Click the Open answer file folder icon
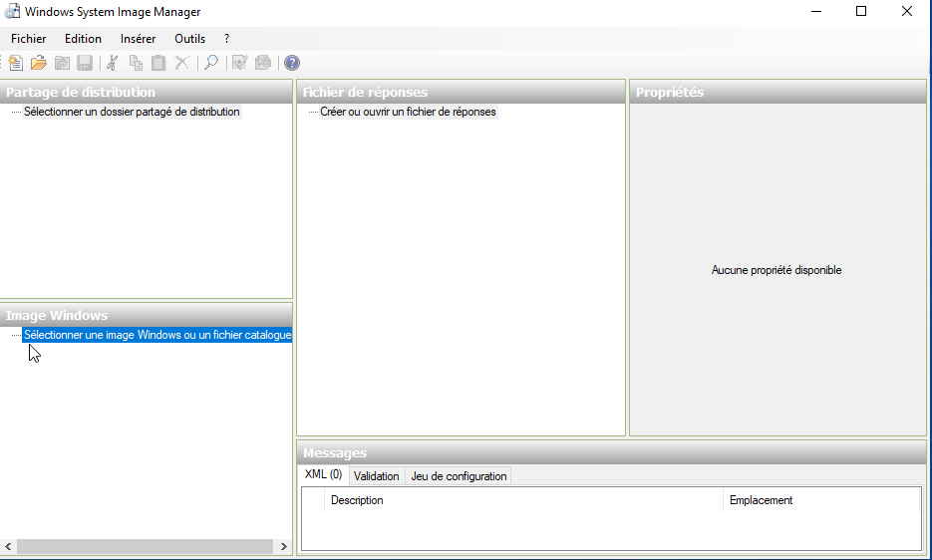 click(x=39, y=63)
